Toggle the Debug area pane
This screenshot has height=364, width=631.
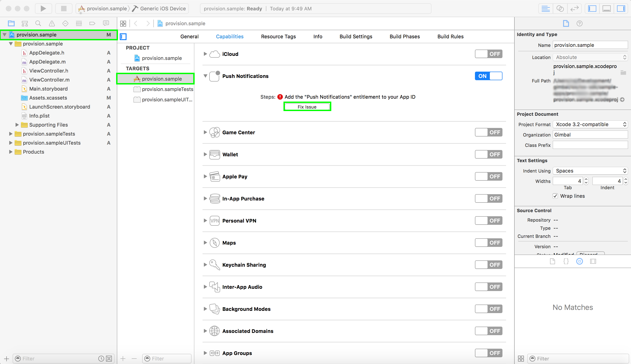[x=606, y=9]
